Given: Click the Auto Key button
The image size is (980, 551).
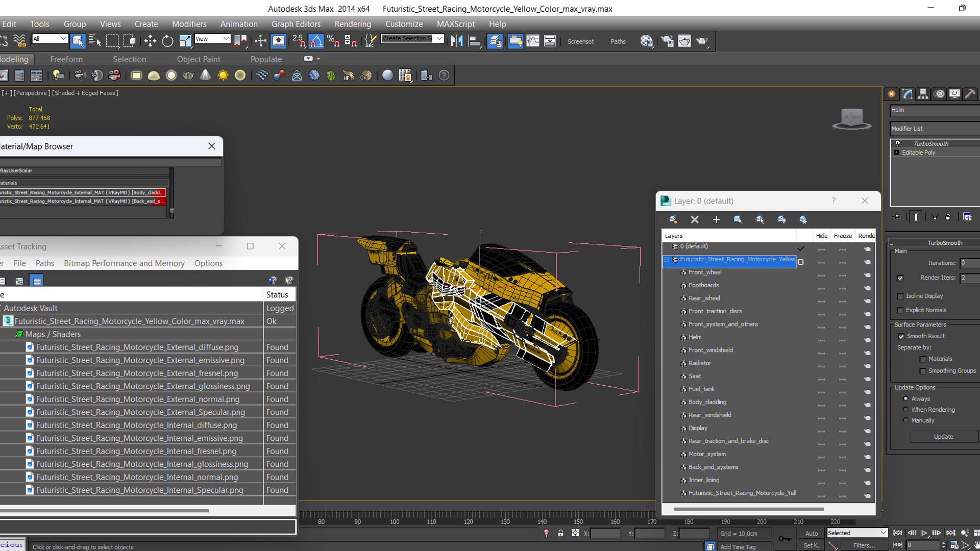Looking at the screenshot, I should (x=812, y=533).
